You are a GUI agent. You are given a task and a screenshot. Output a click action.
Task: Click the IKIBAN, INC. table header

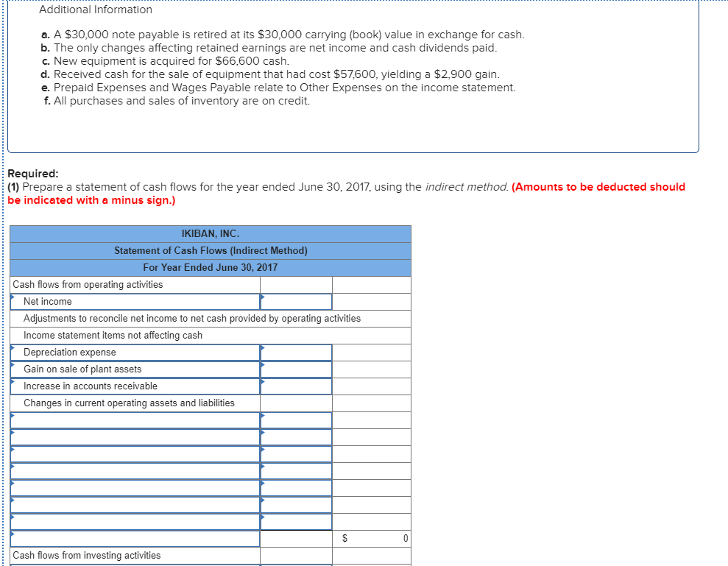pyautogui.click(x=211, y=233)
